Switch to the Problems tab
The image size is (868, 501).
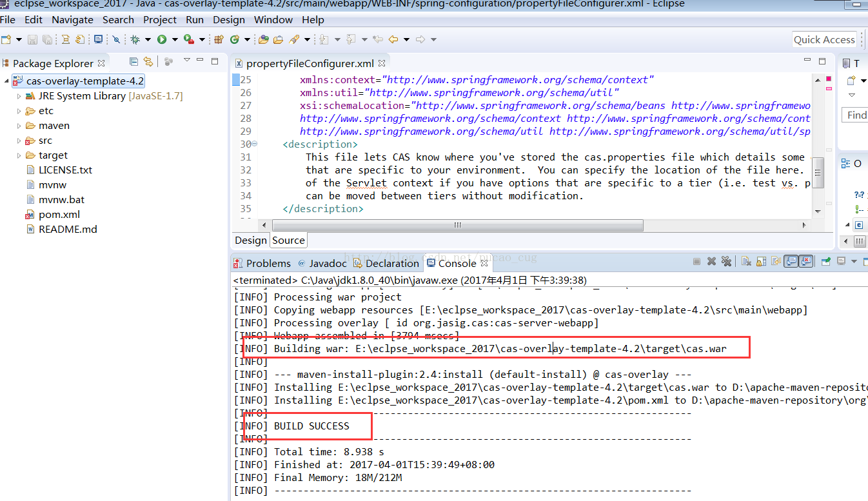coord(262,263)
